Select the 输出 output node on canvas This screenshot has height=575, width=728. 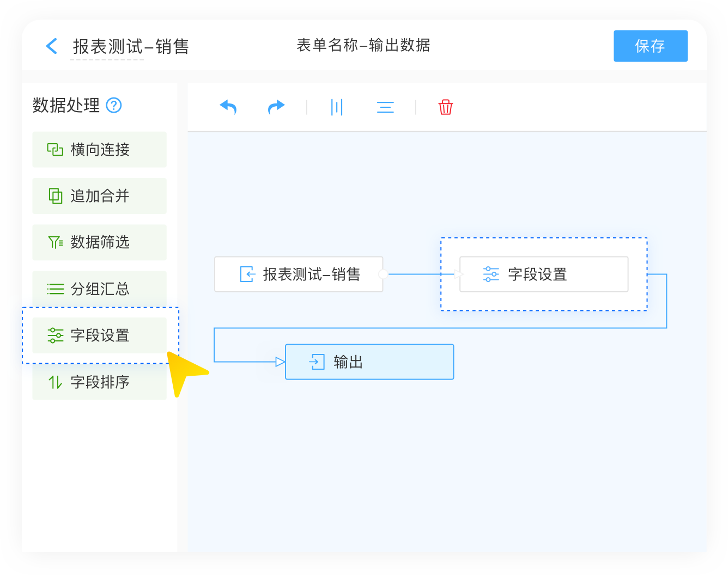[x=369, y=361]
